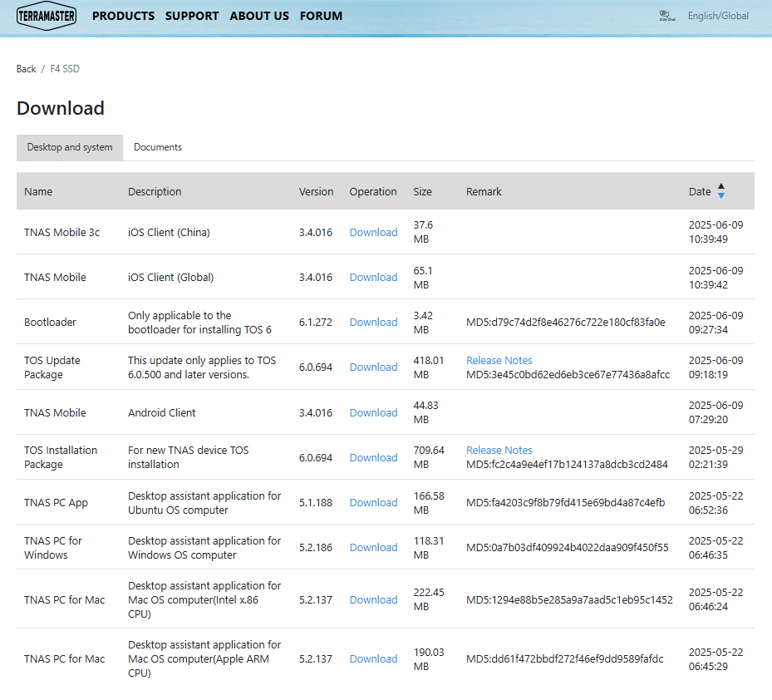The height and width of the screenshot is (700, 772).
Task: Click the Windows OS computer description
Action: (204, 548)
